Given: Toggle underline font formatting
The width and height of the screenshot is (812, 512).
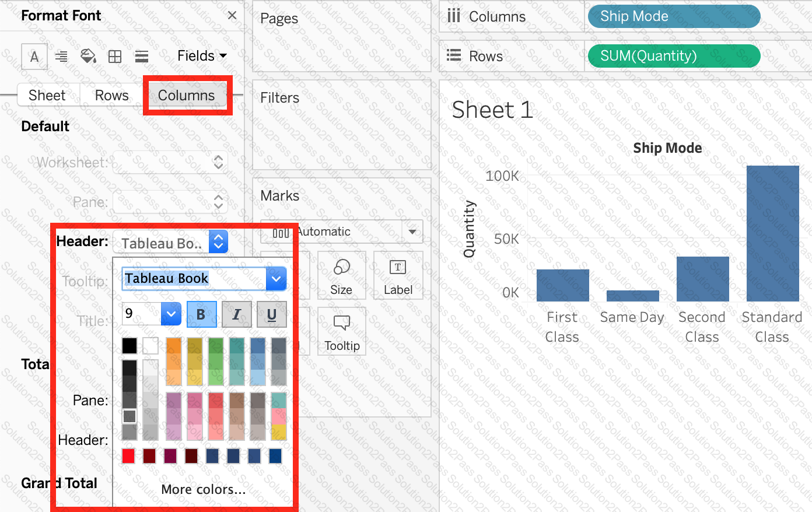Looking at the screenshot, I should (x=271, y=315).
